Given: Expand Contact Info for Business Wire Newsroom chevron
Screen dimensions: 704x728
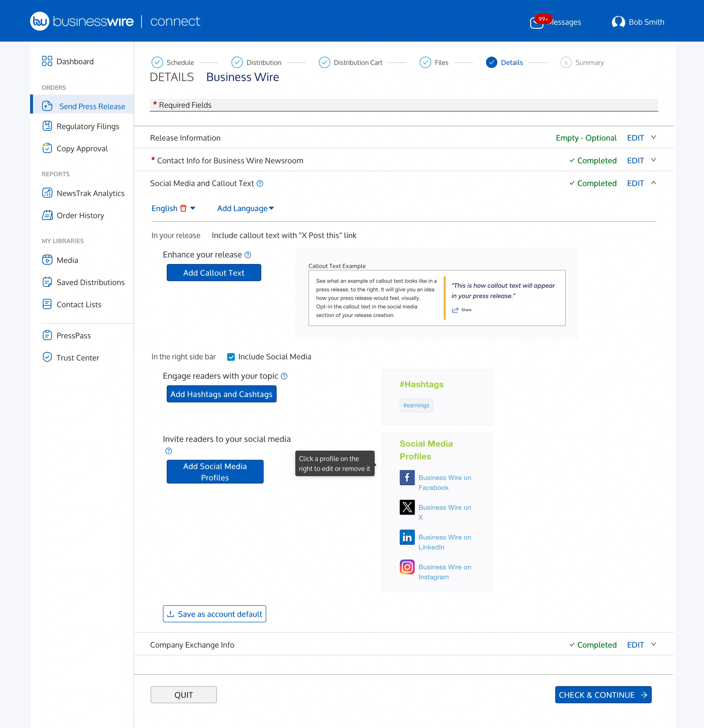Looking at the screenshot, I should tap(654, 160).
